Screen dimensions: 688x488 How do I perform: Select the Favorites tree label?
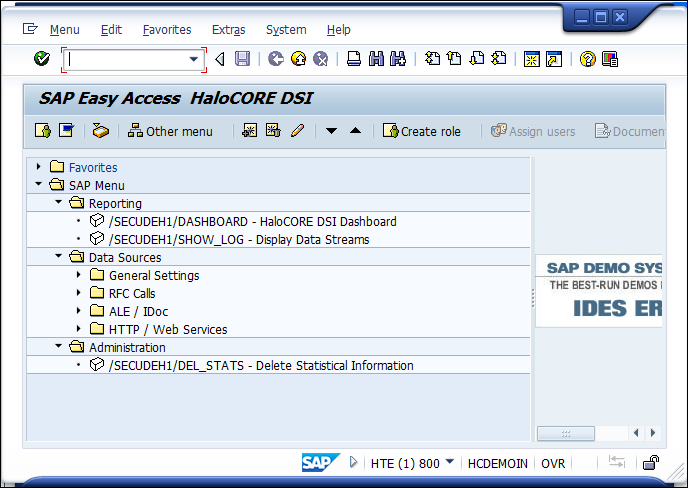(93, 168)
